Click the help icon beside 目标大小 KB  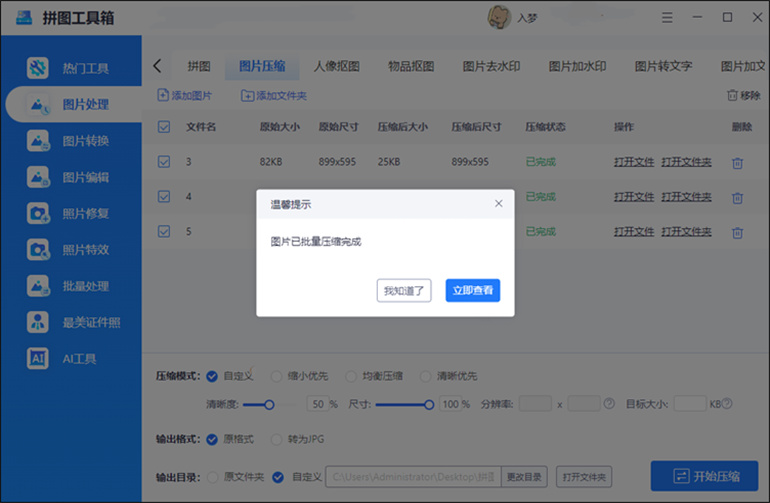coord(727,404)
